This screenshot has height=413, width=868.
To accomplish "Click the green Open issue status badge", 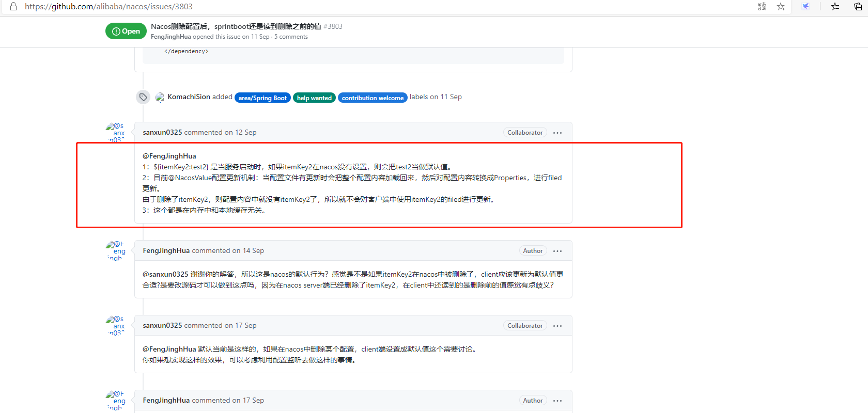I will 126,31.
